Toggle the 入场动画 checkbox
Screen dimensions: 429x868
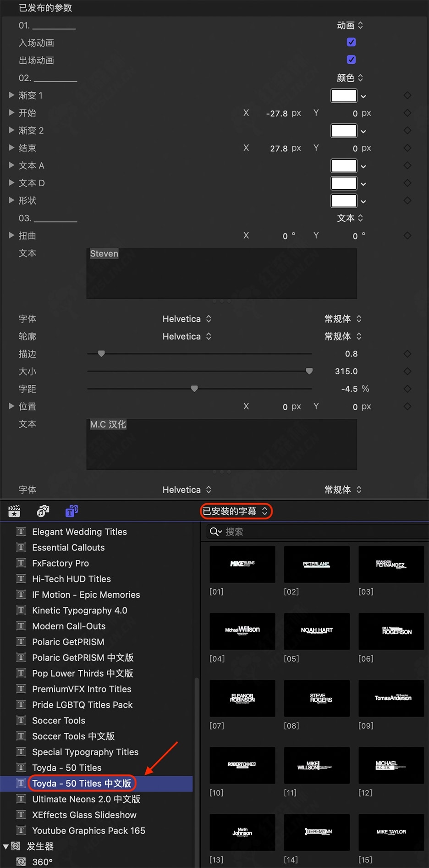click(x=351, y=42)
